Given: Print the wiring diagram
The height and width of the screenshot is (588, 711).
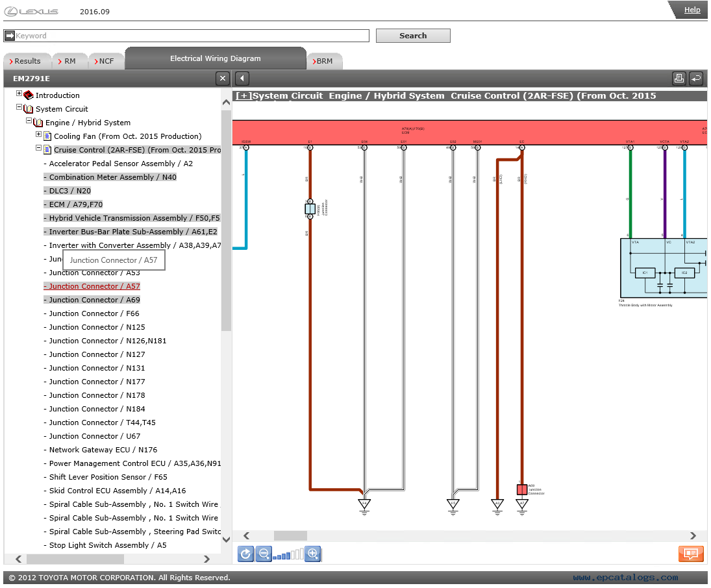Looking at the screenshot, I should click(x=679, y=79).
